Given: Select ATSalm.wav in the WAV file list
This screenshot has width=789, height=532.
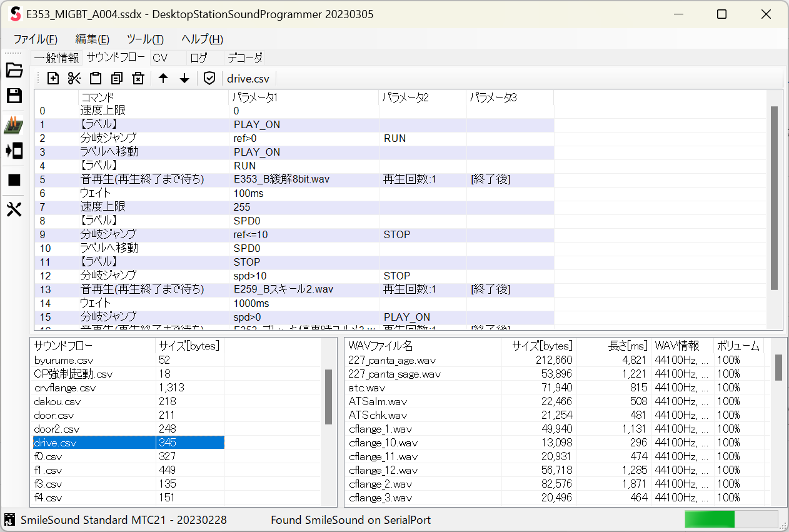Looking at the screenshot, I should (378, 401).
